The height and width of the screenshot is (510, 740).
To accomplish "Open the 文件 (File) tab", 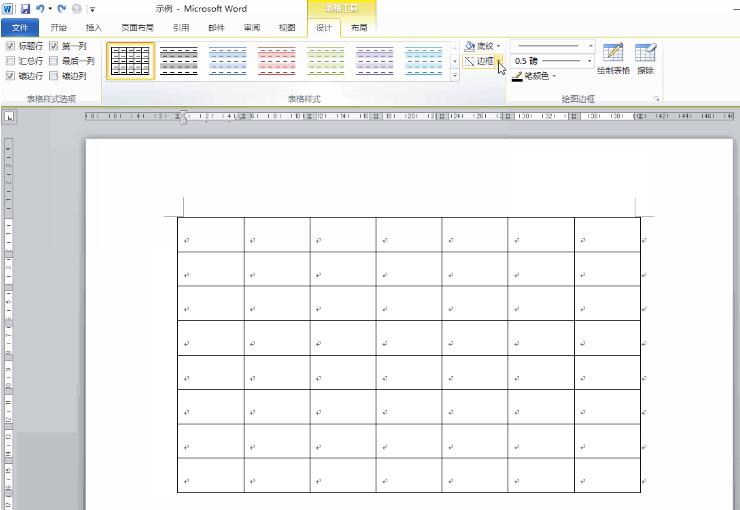I will (x=20, y=28).
